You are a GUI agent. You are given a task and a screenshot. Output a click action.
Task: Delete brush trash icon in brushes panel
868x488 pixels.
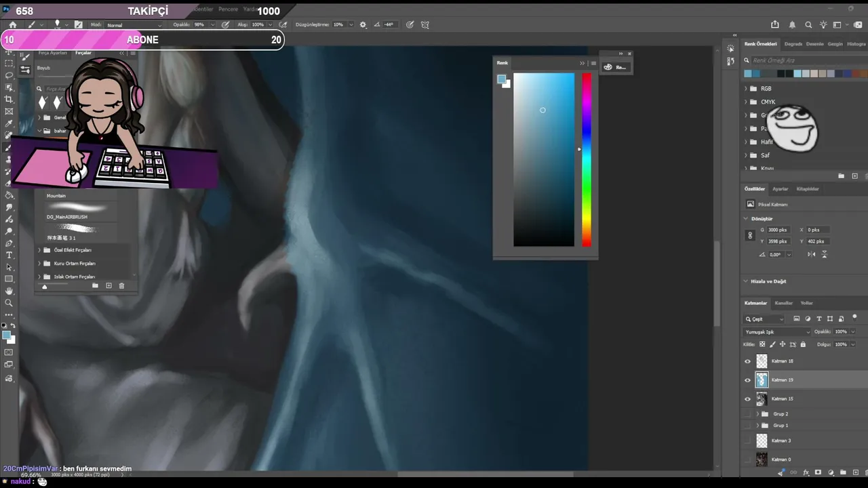tap(121, 286)
